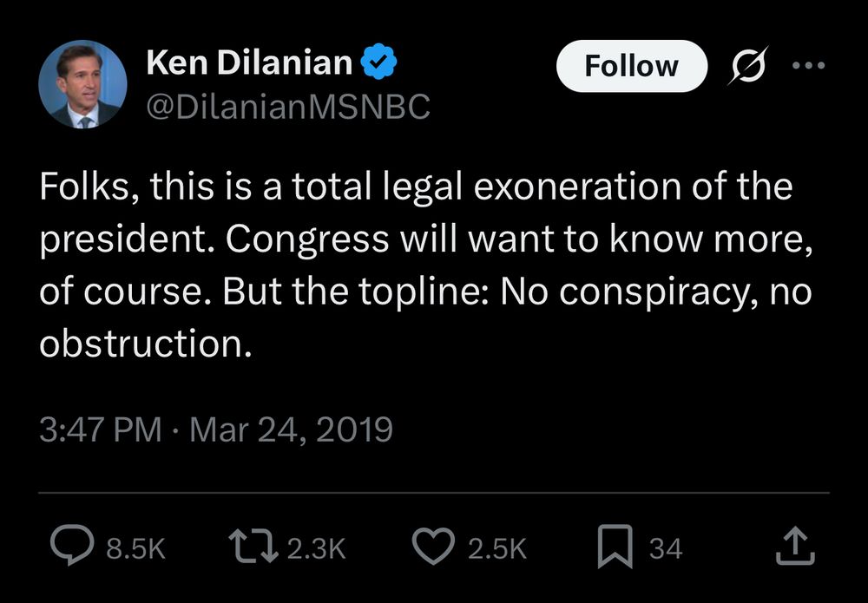Image resolution: width=868 pixels, height=603 pixels.
Task: Click the 2.3K reposts count
Action: pos(317,548)
